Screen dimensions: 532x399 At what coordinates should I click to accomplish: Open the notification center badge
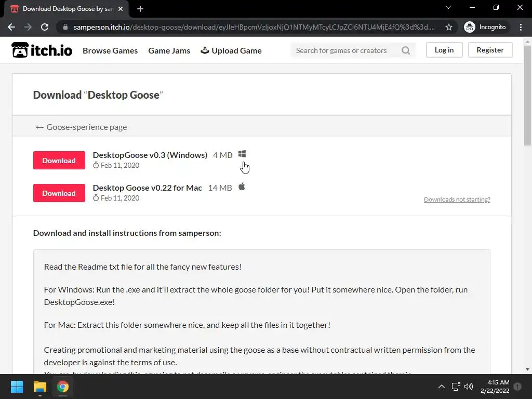coord(517,387)
